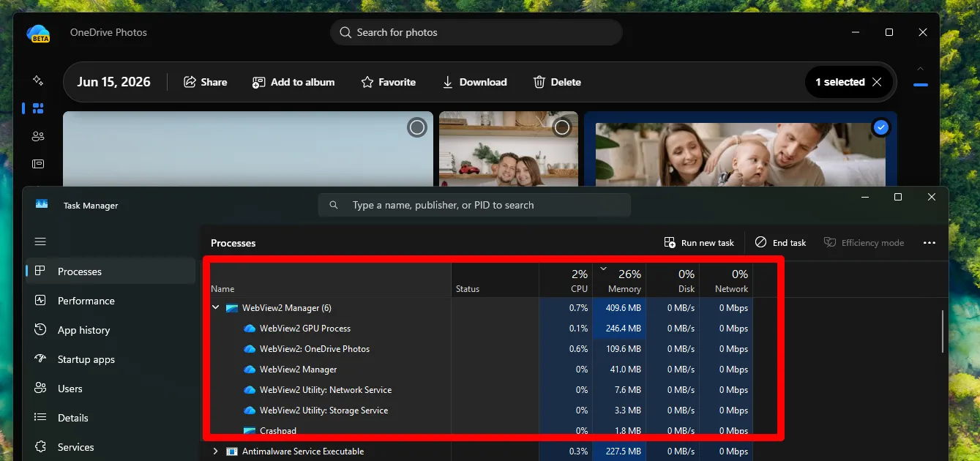This screenshot has height=461, width=980.
Task: Sort processes by Memory column
Action: 619,280
